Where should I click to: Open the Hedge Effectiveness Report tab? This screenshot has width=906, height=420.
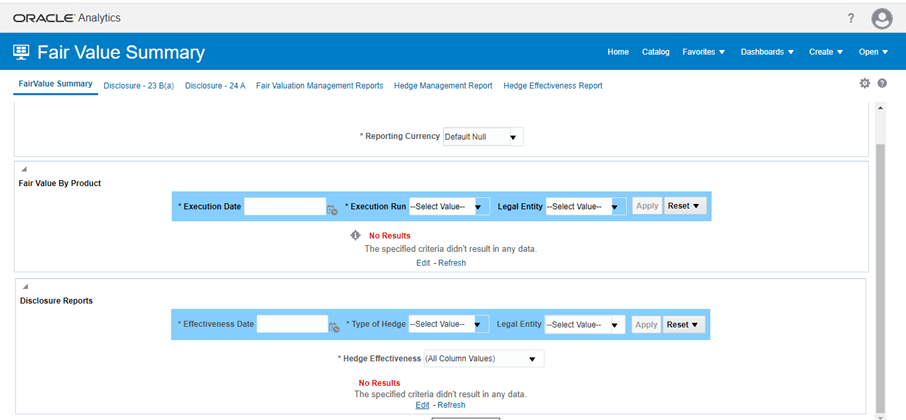(x=553, y=86)
